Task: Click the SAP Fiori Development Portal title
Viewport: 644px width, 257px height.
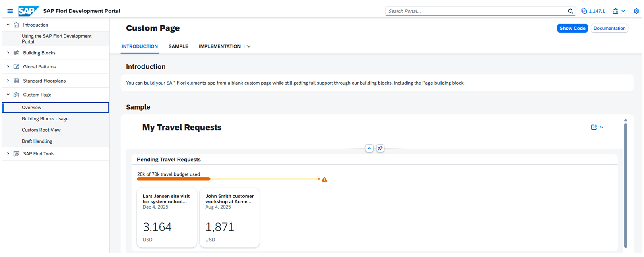Action: (x=82, y=11)
